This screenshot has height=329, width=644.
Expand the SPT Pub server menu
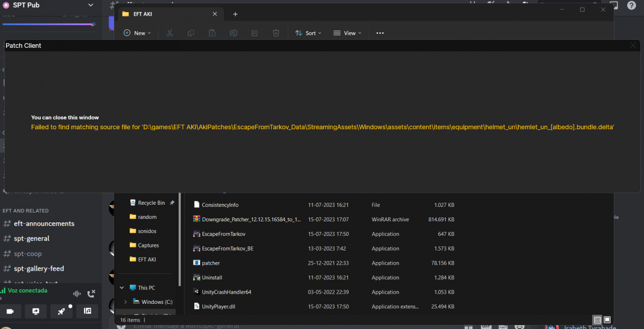tap(91, 5)
